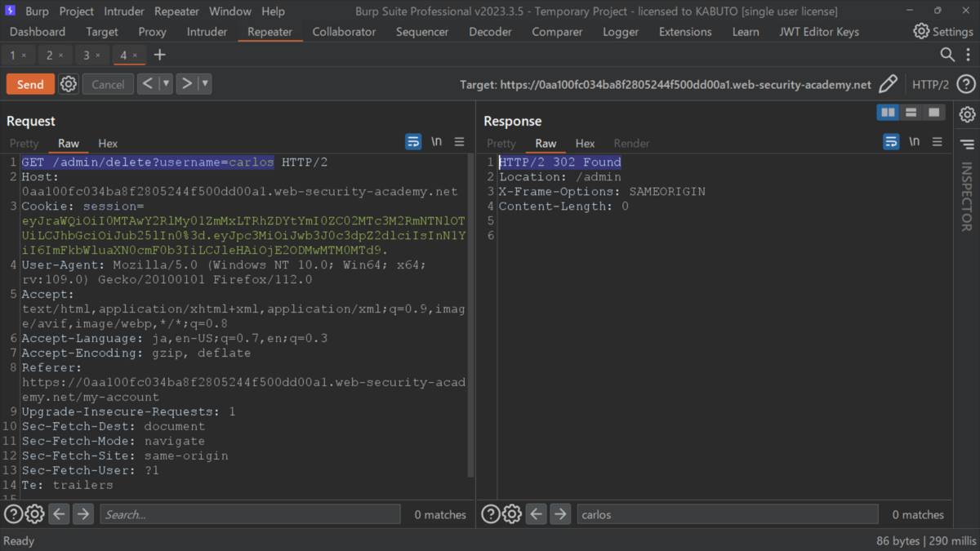Open the forward history dropdown arrow

pyautogui.click(x=204, y=83)
